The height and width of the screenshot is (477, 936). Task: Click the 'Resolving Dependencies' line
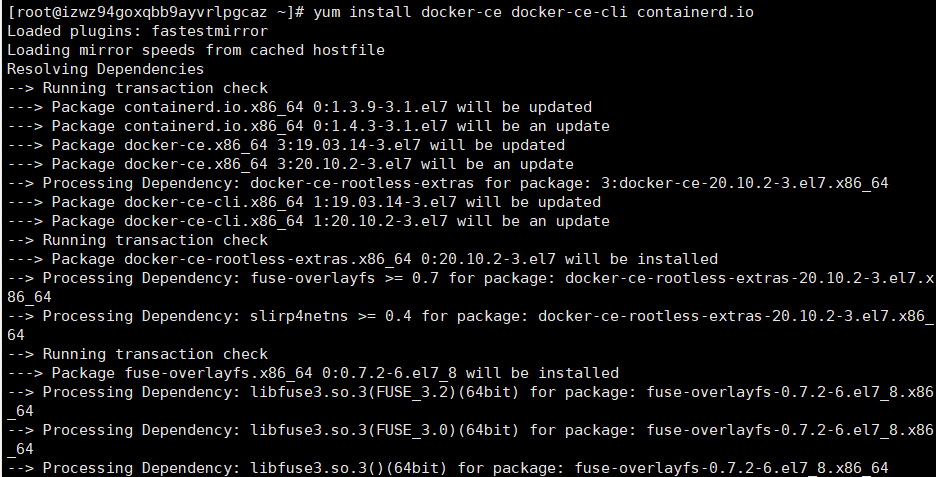coord(106,69)
